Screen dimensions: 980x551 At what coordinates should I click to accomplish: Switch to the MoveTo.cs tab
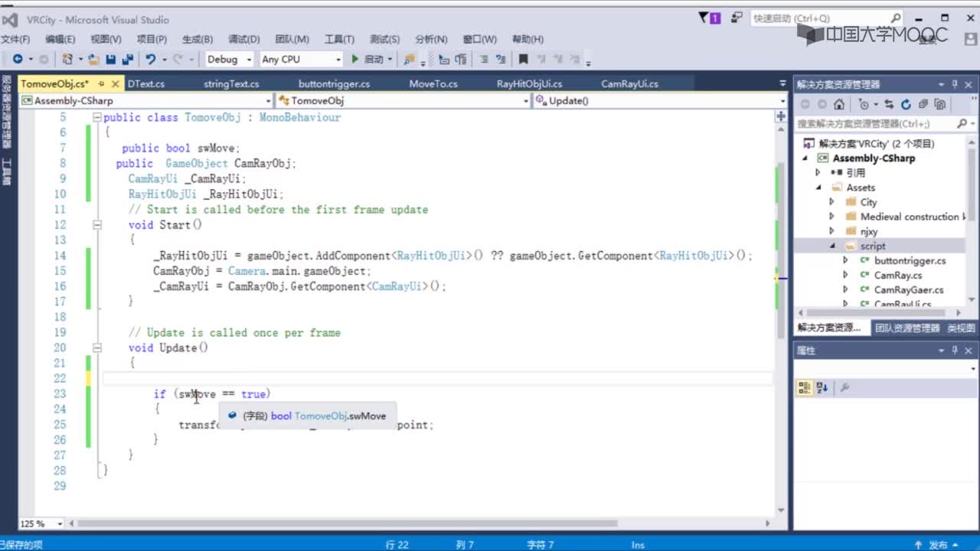click(x=433, y=83)
